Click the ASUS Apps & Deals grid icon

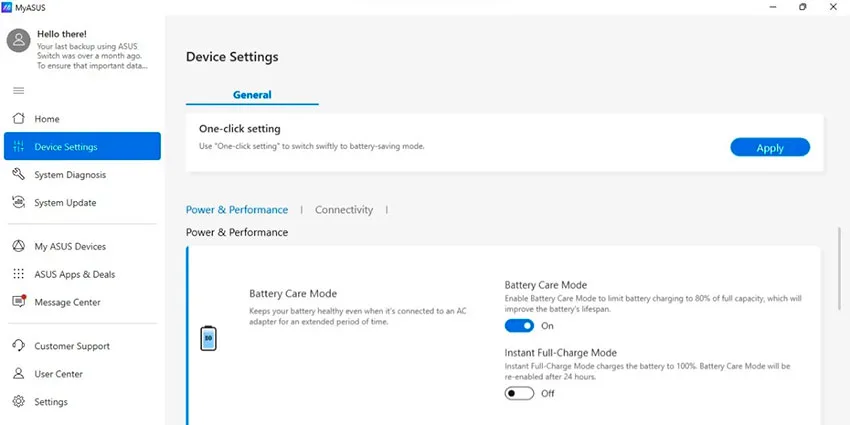[x=18, y=274]
